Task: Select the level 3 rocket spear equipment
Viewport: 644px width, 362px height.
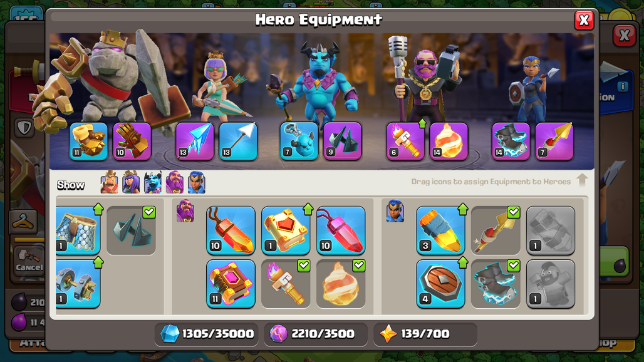Action: tap(440, 230)
